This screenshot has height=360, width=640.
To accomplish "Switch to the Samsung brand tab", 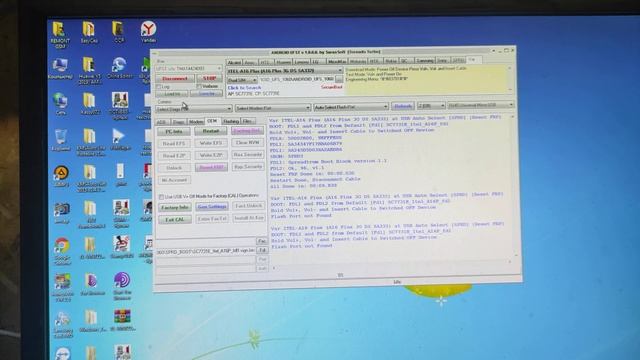I will tap(425, 60).
